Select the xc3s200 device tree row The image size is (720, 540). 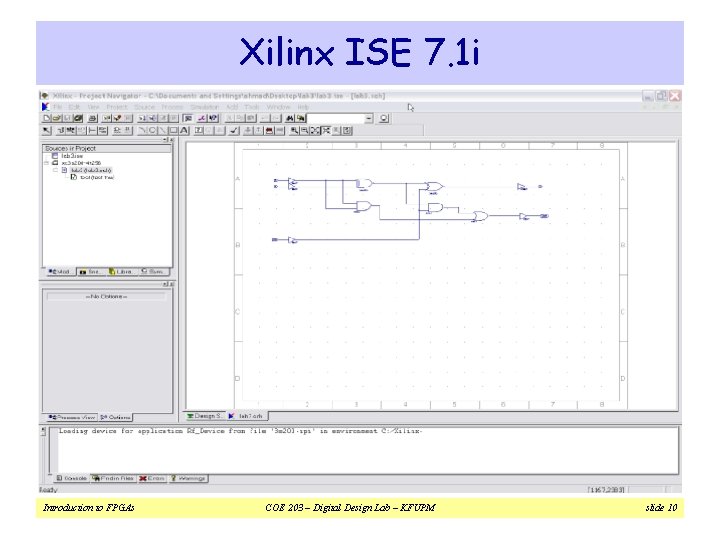(81, 163)
